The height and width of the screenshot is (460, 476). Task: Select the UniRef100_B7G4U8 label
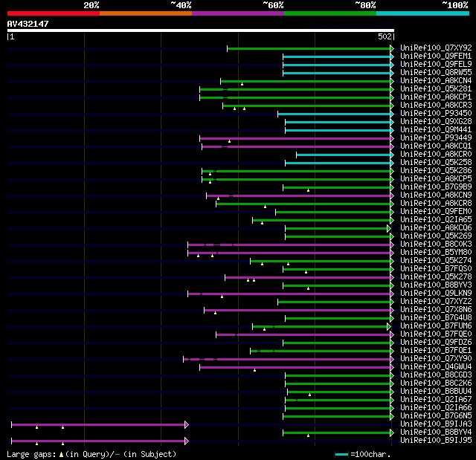click(x=436, y=318)
